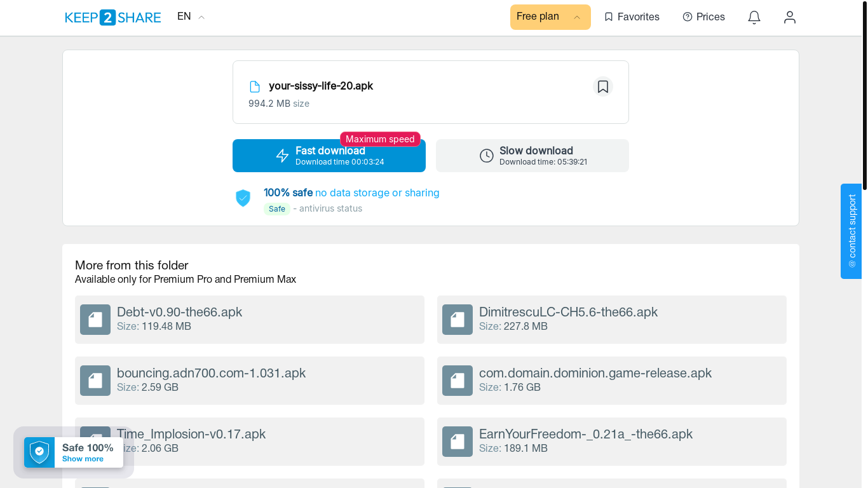Click 'More from this folder' heading

tap(132, 265)
